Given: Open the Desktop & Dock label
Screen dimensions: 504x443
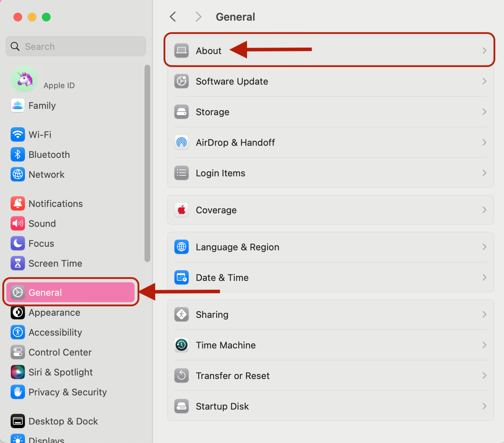Looking at the screenshot, I should point(63,421).
